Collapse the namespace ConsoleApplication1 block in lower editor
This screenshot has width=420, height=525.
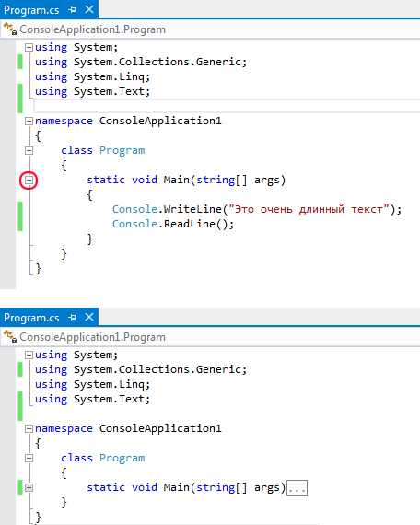29,428
